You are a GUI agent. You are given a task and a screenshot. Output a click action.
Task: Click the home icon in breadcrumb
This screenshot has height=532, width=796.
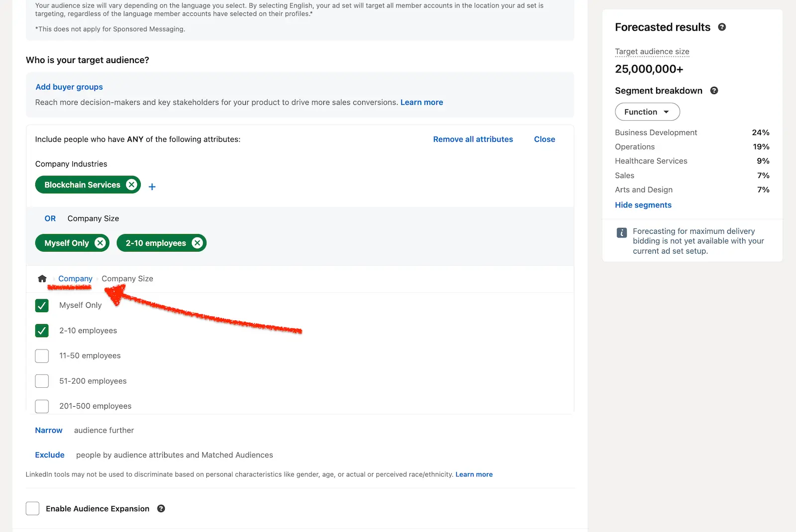click(x=42, y=279)
